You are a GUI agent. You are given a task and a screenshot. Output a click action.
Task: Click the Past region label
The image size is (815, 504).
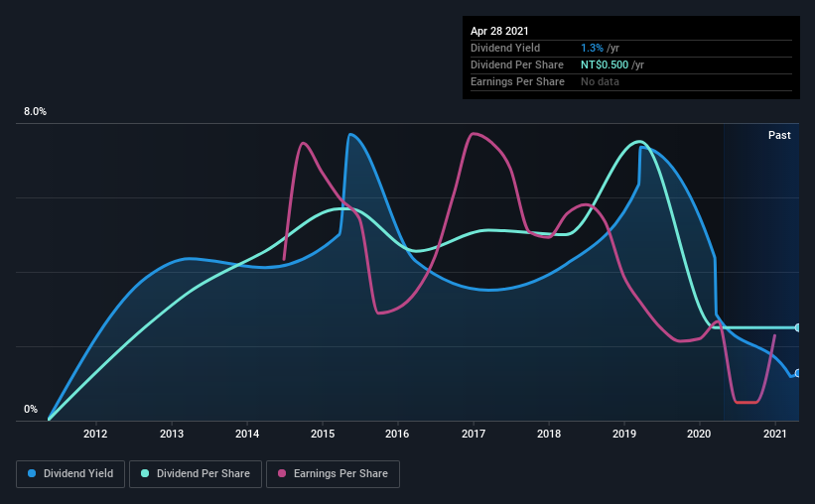(779, 135)
